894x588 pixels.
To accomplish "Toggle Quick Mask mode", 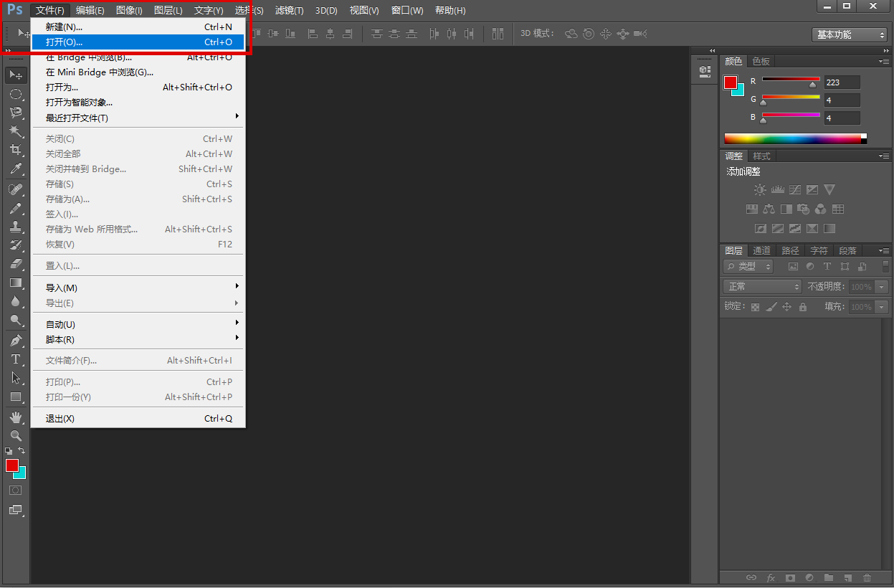I will [x=15, y=490].
